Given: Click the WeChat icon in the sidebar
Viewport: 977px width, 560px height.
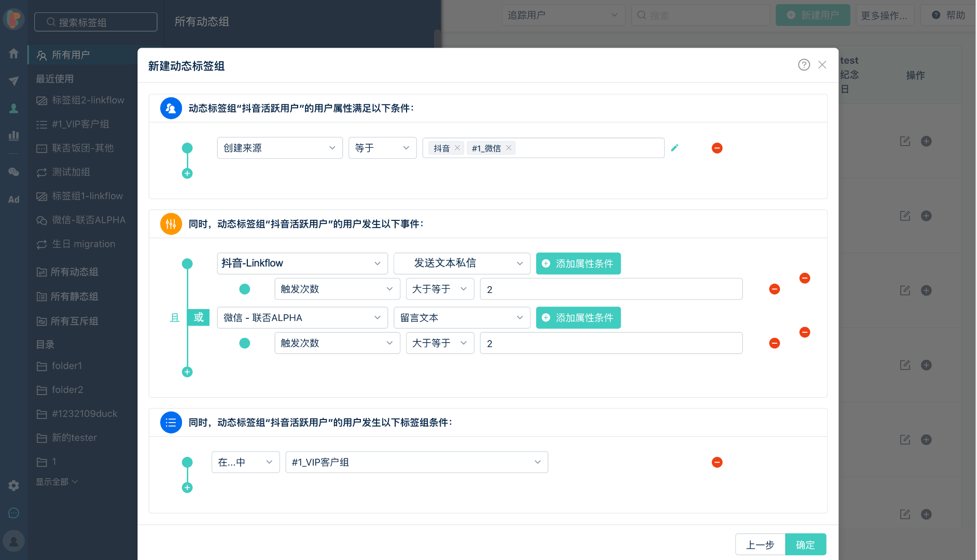Looking at the screenshot, I should click(x=13, y=172).
